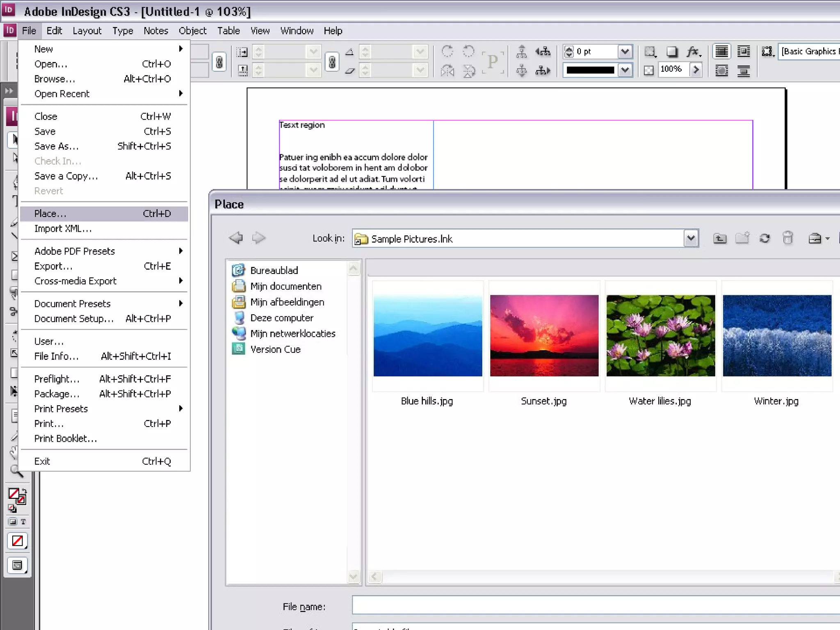Toggle formatting affects text T button

coord(23,522)
